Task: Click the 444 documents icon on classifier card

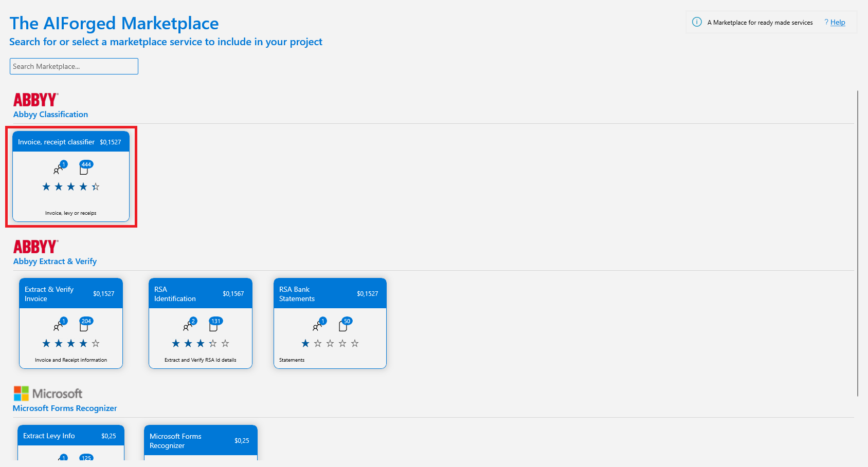Action: coord(85,168)
